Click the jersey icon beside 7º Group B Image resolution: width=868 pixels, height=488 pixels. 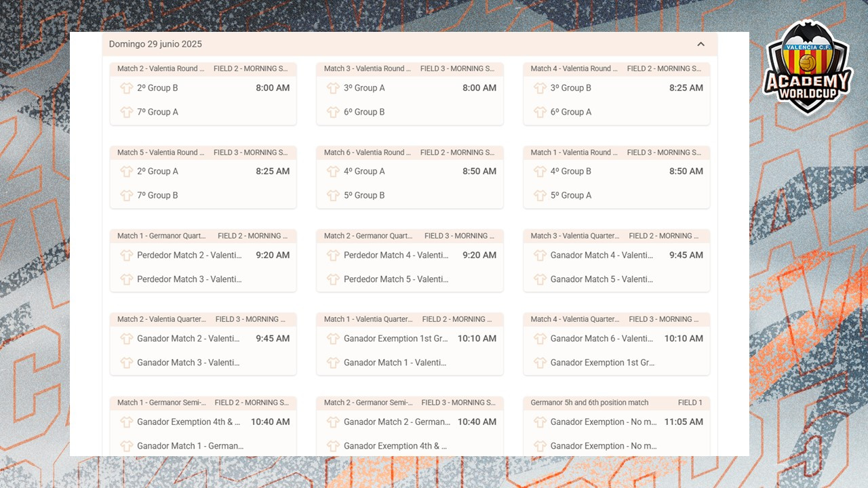point(127,195)
